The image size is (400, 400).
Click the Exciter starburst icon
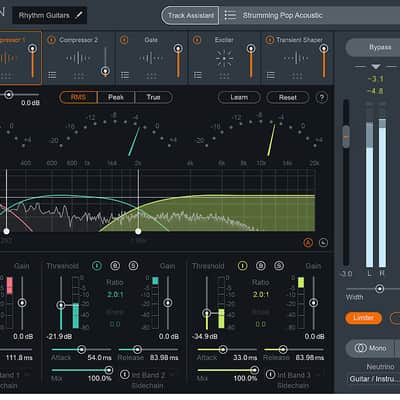[224, 58]
